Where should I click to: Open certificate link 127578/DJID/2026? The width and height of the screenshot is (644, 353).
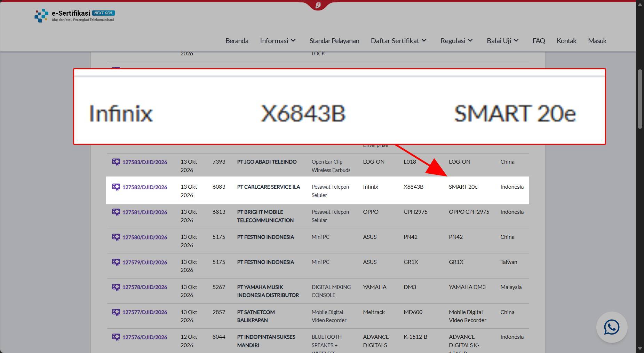point(145,287)
